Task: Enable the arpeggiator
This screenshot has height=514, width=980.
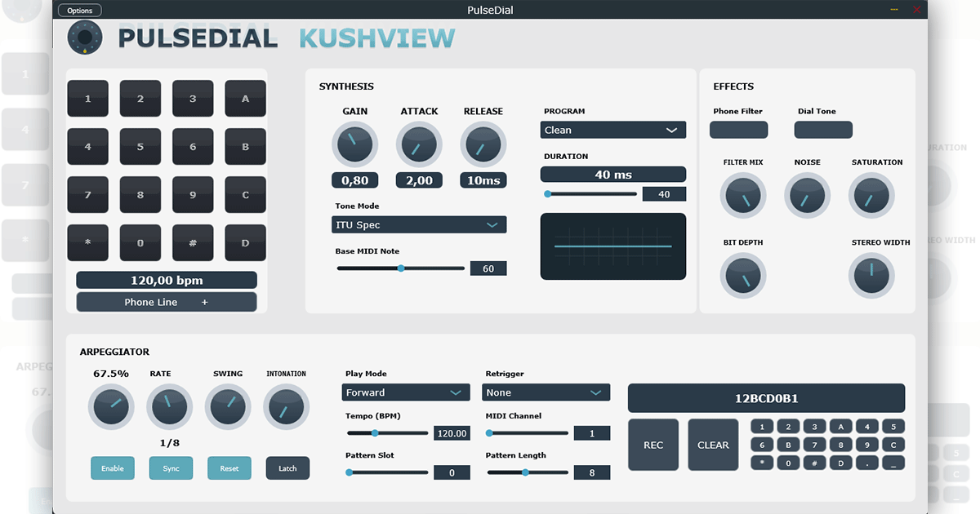Action: click(x=112, y=467)
